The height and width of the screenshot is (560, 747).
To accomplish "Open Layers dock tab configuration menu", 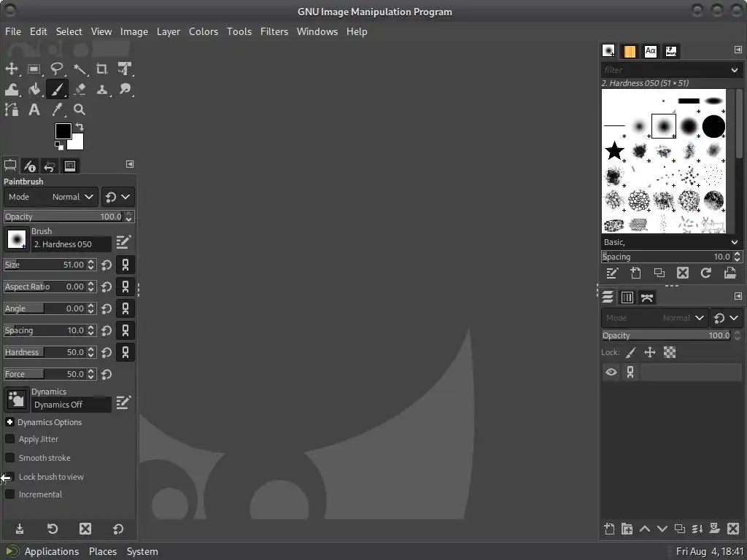I will tap(738, 296).
